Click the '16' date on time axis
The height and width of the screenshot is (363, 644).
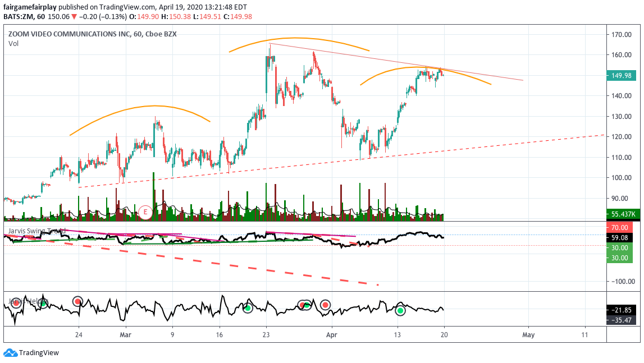point(220,334)
